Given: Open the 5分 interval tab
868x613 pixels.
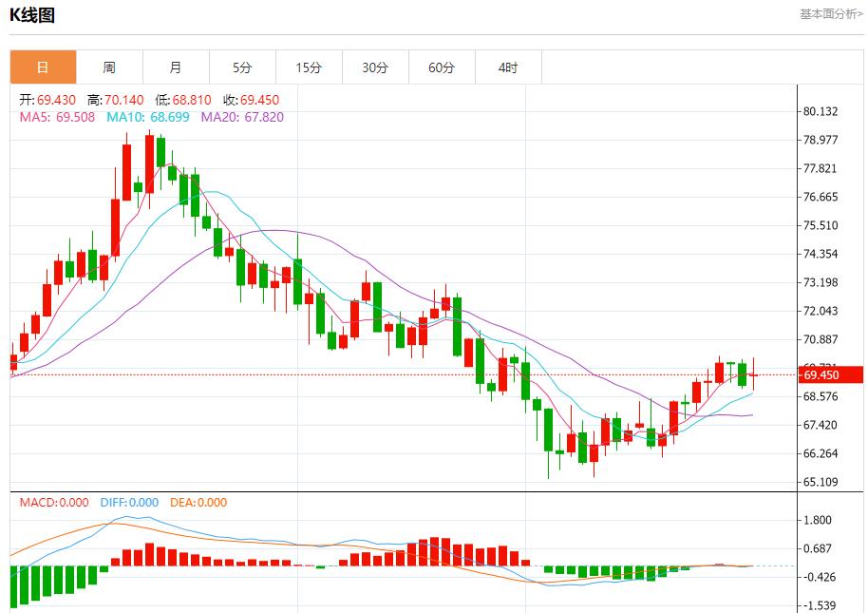Looking at the screenshot, I should point(242,67).
